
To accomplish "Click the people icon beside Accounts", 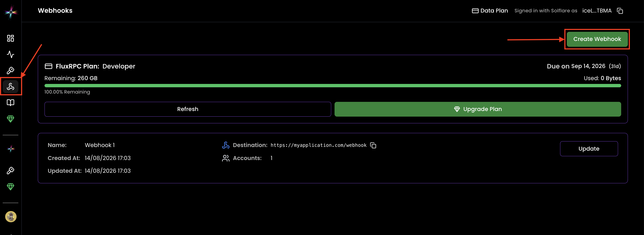I will pyautogui.click(x=226, y=158).
